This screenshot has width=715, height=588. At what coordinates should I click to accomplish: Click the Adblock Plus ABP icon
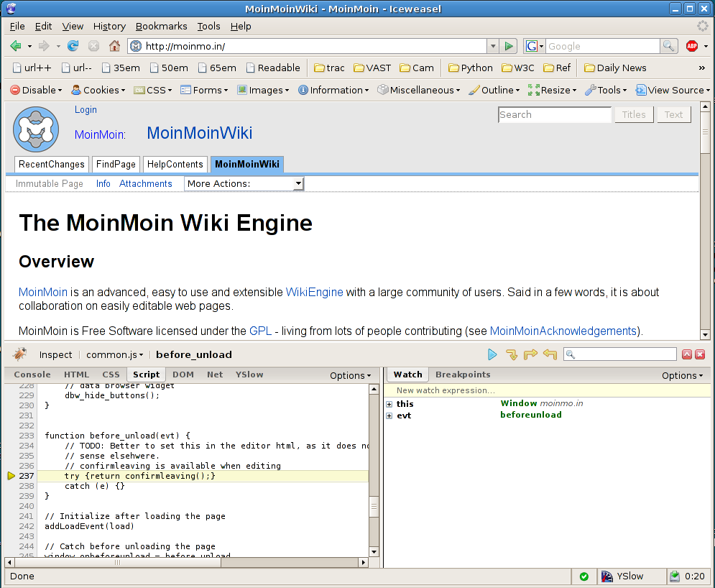[692, 46]
